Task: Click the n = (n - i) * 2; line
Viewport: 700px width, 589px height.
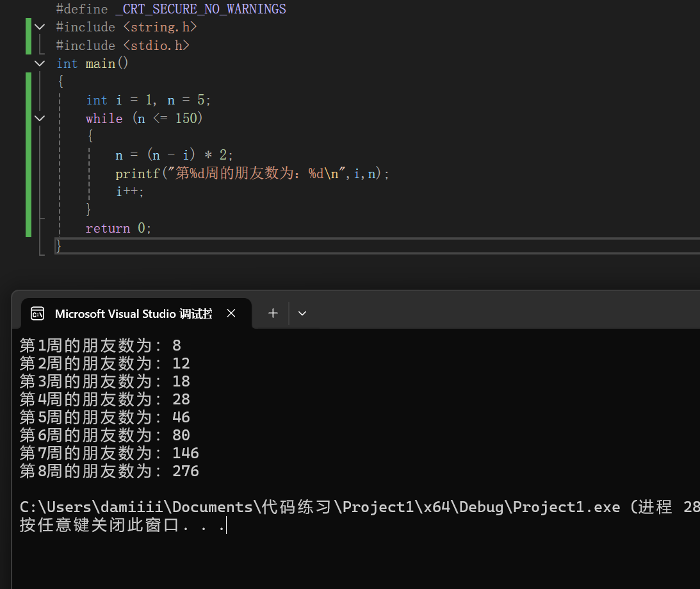Action: point(174,155)
